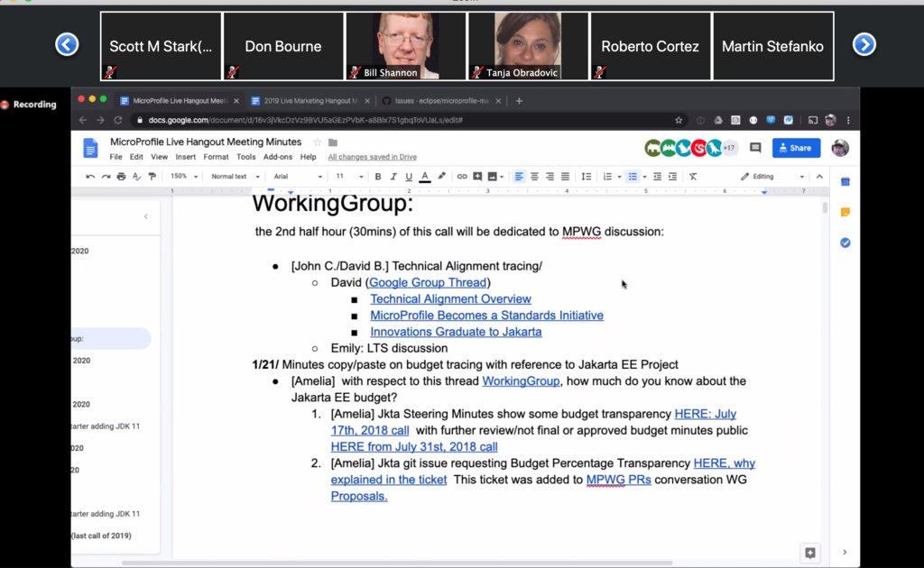
Task: Click the Insert image icon
Action: 492,177
